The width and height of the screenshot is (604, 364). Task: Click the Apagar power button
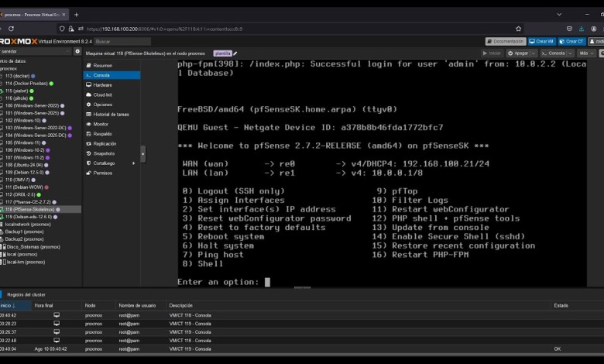click(518, 53)
